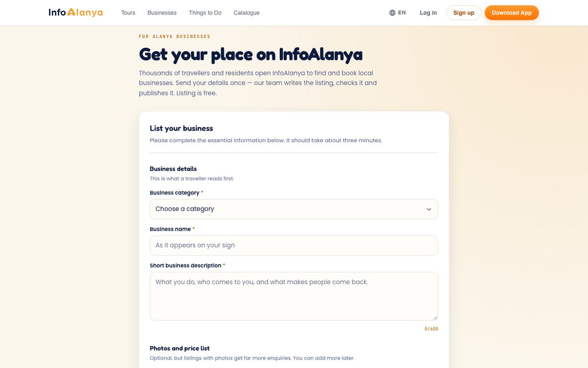Click the 'Get your place on InfoAlanya' heading
Viewport: 588px width, 368px height.
[251, 54]
